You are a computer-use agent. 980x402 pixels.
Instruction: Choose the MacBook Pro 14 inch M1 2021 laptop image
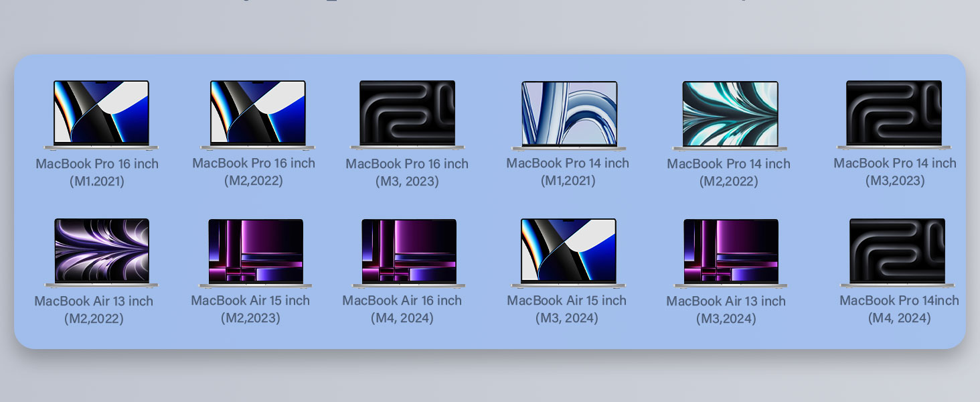point(569,113)
